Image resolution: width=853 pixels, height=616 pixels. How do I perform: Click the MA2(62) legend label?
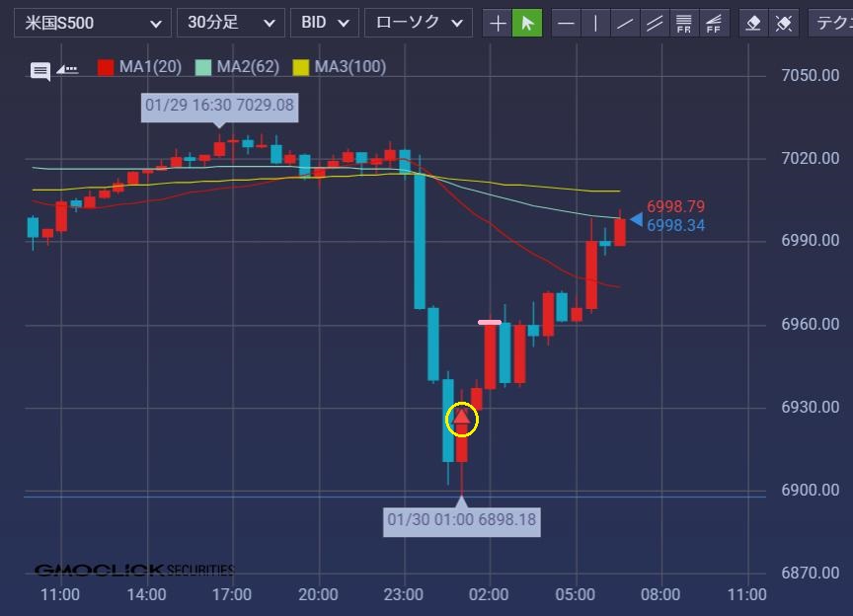tap(247, 67)
